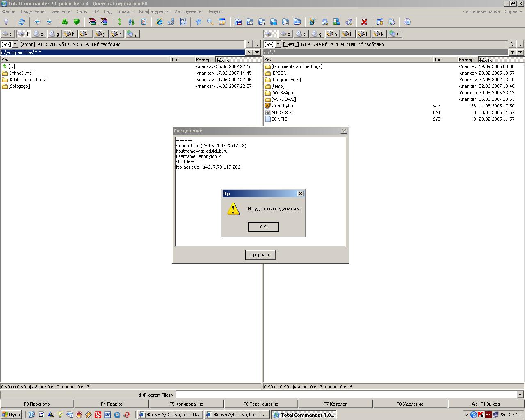Open left panel directory history arrow
525x420 pixels.
(x=257, y=52)
